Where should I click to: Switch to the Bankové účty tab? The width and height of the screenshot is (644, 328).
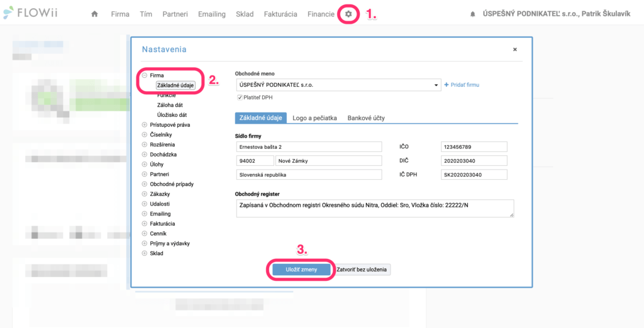point(367,118)
